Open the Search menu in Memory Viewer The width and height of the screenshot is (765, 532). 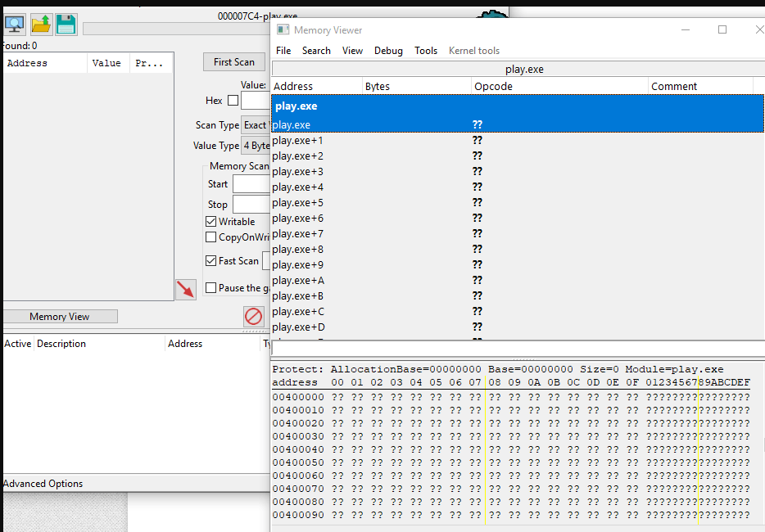(x=316, y=51)
